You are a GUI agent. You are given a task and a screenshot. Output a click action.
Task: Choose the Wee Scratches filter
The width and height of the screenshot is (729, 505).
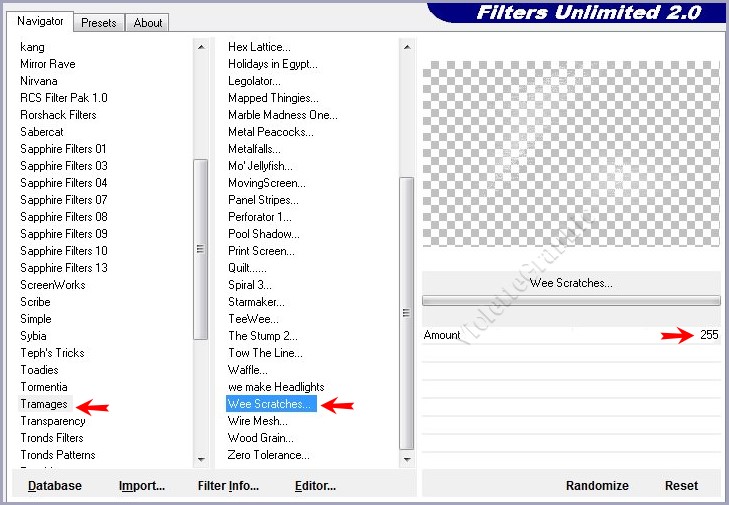click(270, 404)
